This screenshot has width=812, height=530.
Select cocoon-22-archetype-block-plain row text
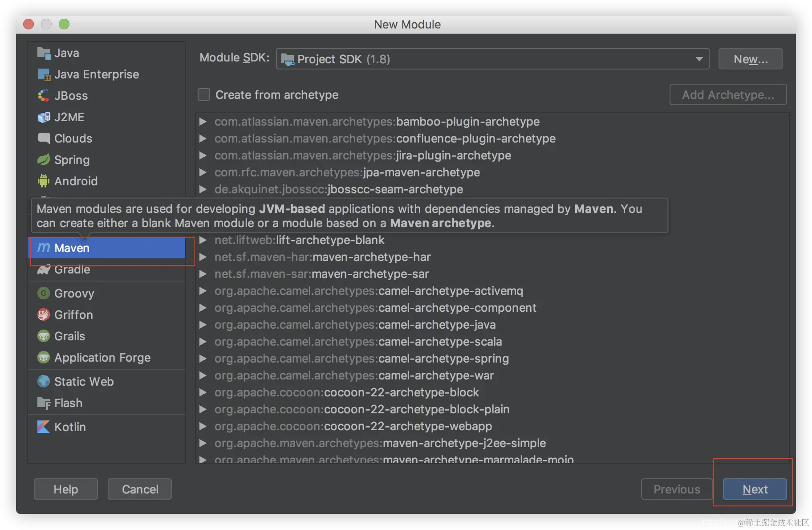coord(362,409)
